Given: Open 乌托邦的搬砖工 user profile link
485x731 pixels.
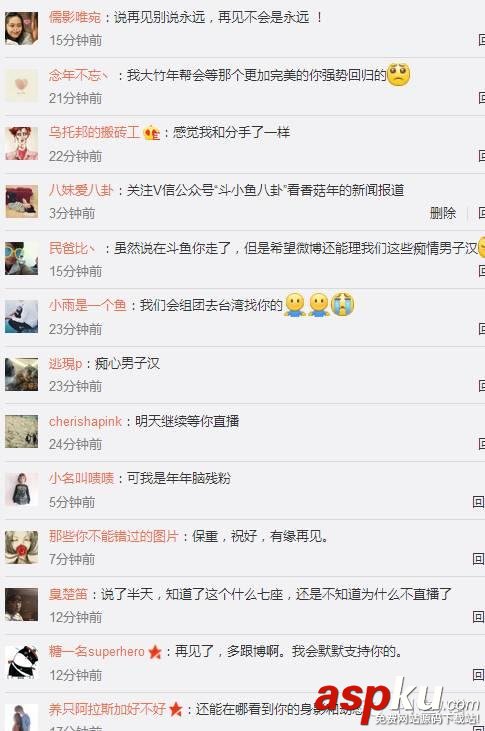Looking at the screenshot, I should (x=94, y=132).
